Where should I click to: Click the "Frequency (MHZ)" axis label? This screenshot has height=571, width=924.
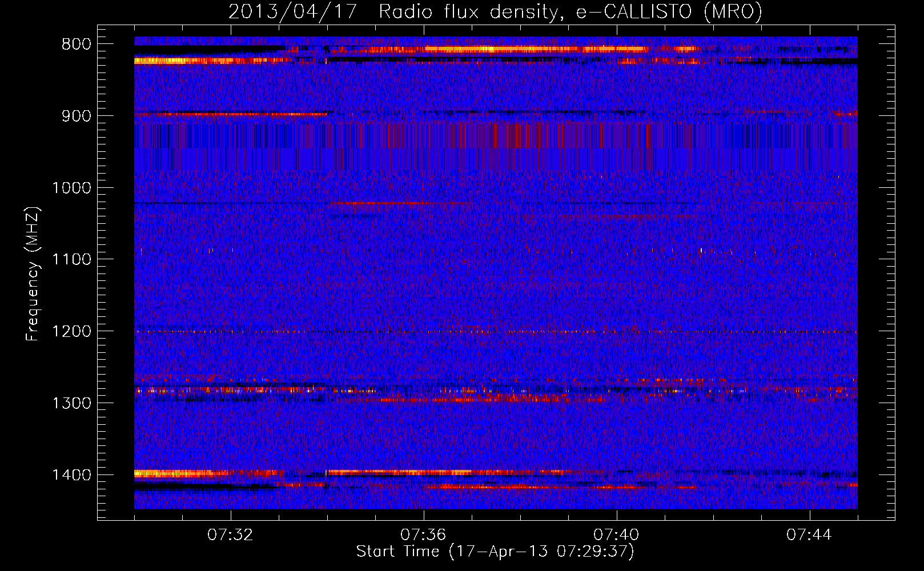click(x=33, y=274)
